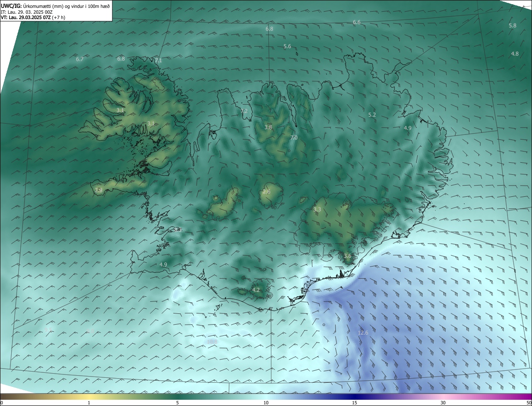
Task: Click the 6.6 value near the top edge
Action: [357, 22]
